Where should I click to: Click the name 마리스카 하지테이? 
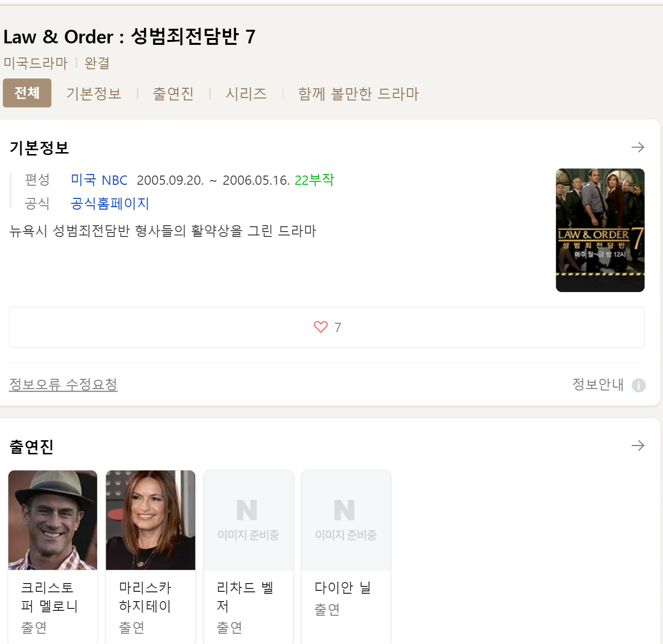pos(145,597)
